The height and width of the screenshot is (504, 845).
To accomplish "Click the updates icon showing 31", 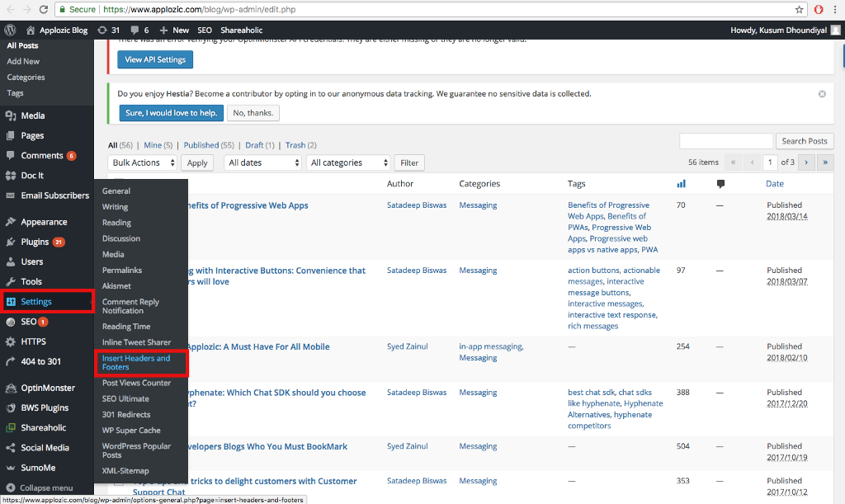I will point(108,30).
